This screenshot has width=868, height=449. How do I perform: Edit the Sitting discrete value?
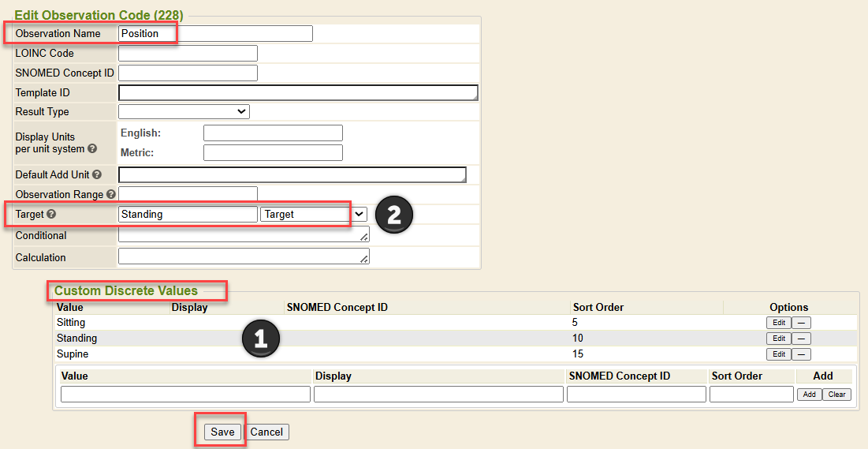coord(778,323)
